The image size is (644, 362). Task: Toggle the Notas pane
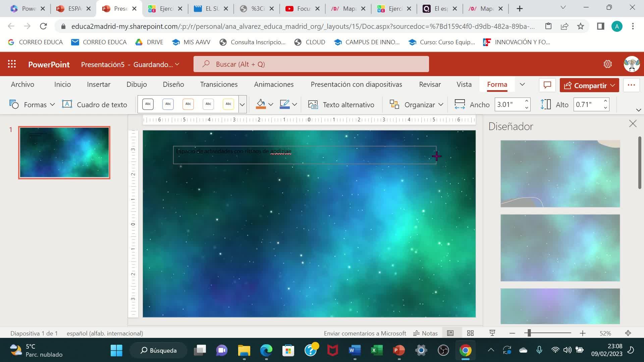tap(425, 333)
